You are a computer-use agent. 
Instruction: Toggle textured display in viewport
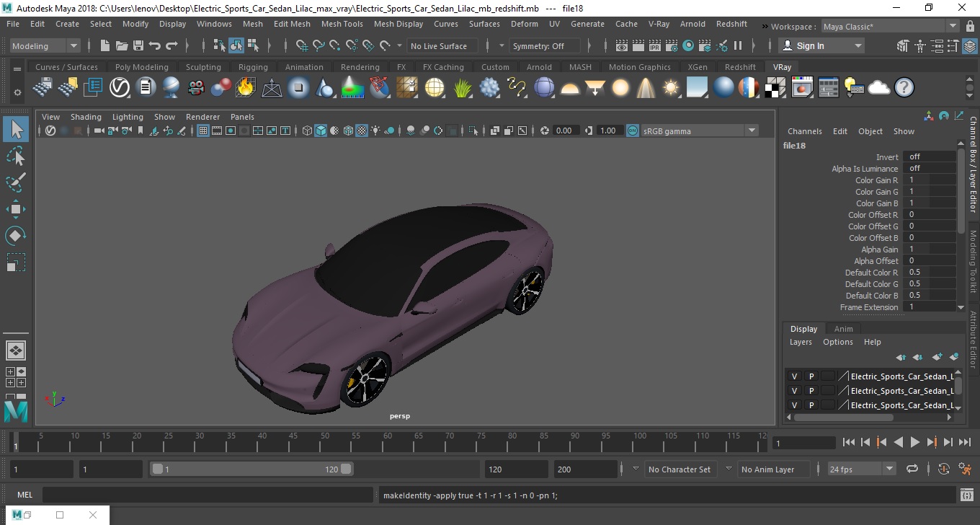(x=362, y=131)
